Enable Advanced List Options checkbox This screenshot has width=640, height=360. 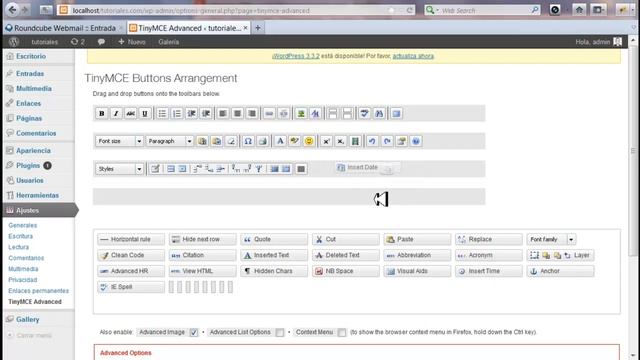(280, 332)
